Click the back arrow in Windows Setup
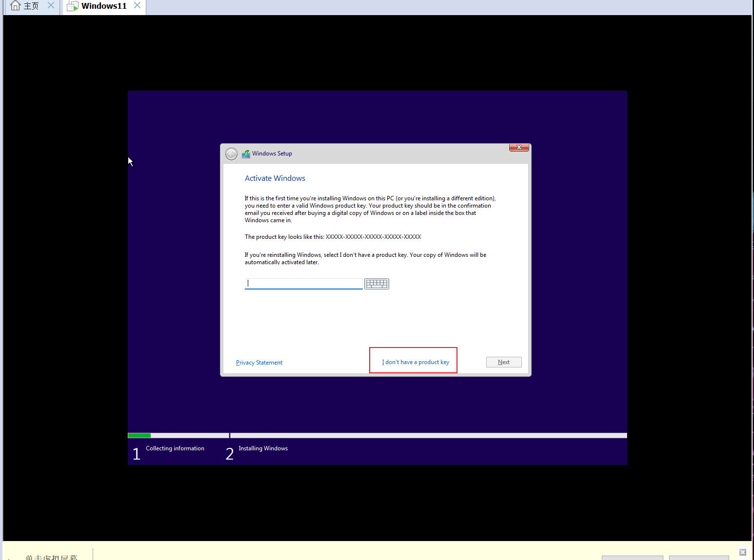 (x=231, y=154)
